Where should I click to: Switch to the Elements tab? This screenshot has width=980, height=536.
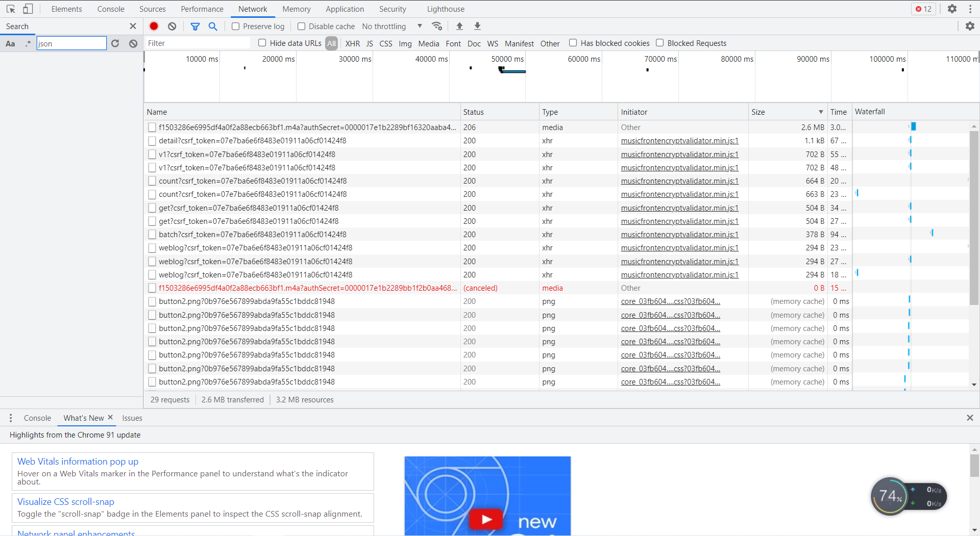[66, 9]
